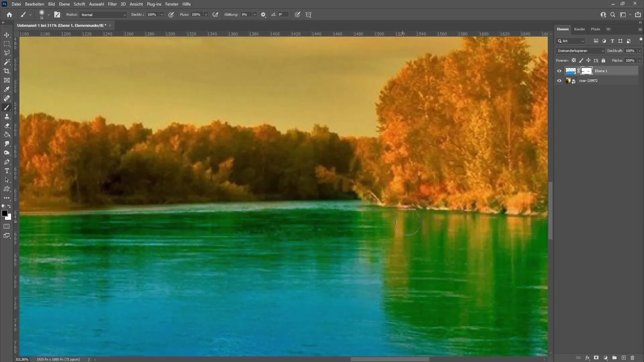Image resolution: width=644 pixels, height=362 pixels.
Task: Click the background color swatch
Action: [9, 218]
